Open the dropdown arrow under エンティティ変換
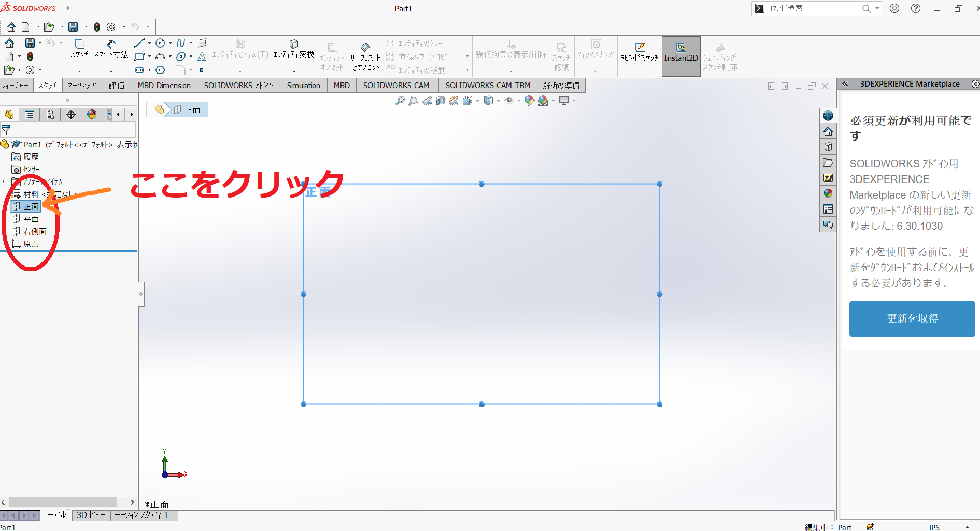Image resolution: width=980 pixels, height=531 pixels. click(x=294, y=71)
